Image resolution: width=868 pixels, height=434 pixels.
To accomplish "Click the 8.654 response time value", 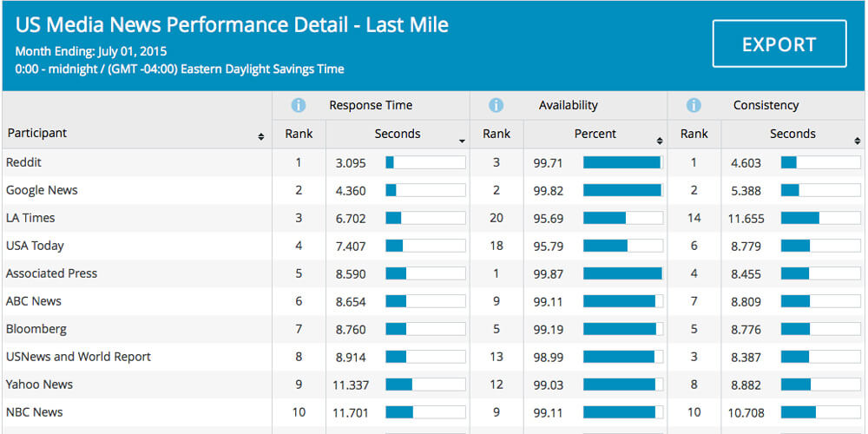I will point(351,302).
